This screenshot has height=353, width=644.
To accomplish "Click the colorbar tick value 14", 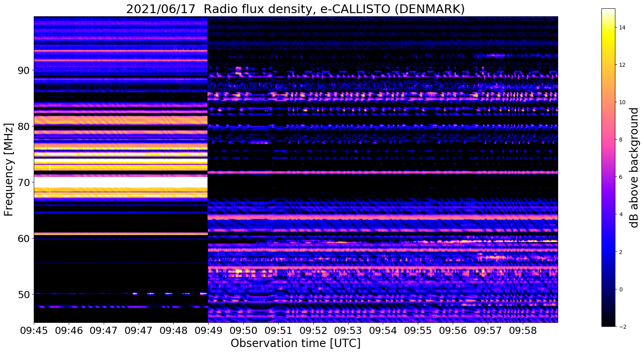I will click(x=622, y=27).
